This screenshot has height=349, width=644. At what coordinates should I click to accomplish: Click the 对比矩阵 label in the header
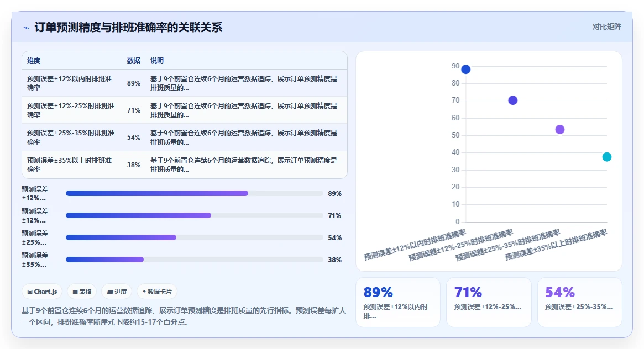606,27
